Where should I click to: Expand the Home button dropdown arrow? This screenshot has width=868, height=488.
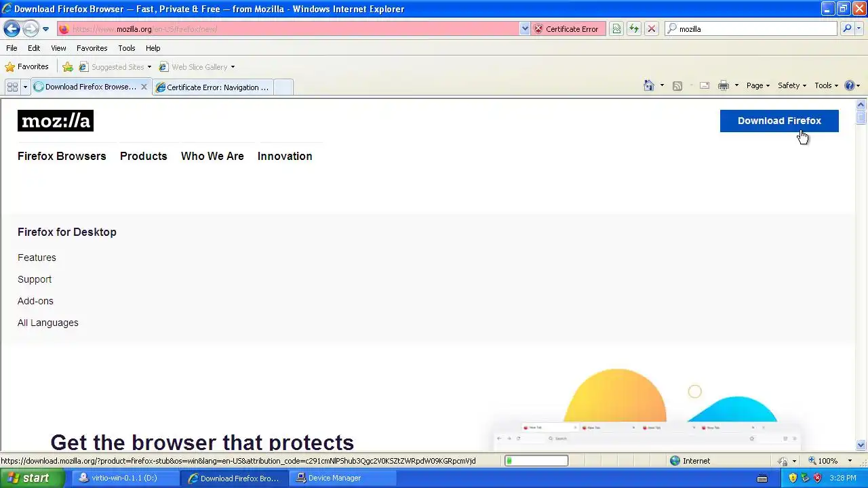tap(662, 85)
